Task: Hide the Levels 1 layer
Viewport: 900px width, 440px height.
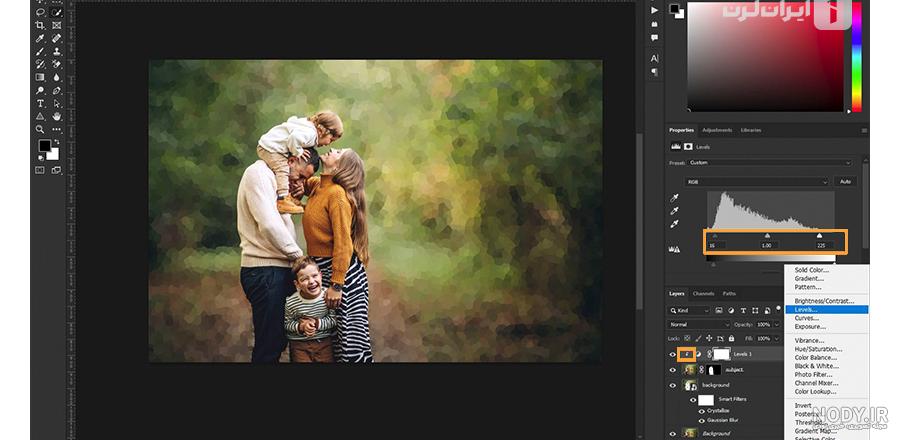Action: coord(673,355)
